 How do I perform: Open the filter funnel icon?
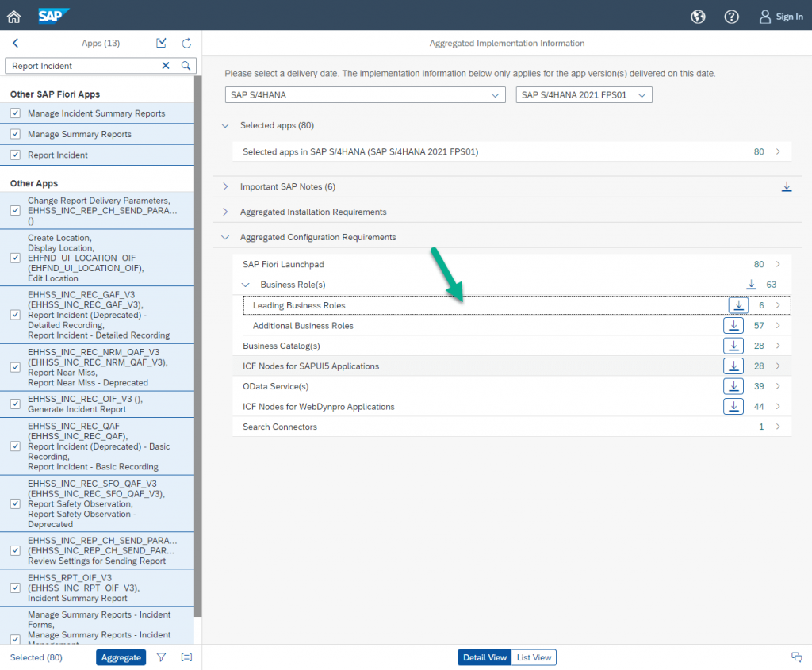pos(162,657)
